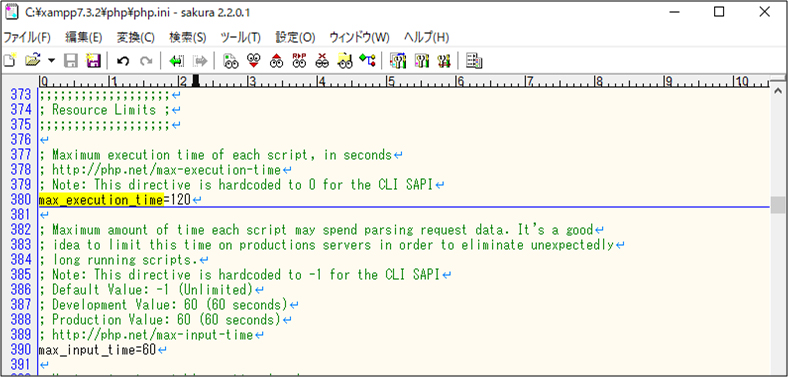Click the Open file folder icon
788x377 pixels.
click(x=32, y=61)
